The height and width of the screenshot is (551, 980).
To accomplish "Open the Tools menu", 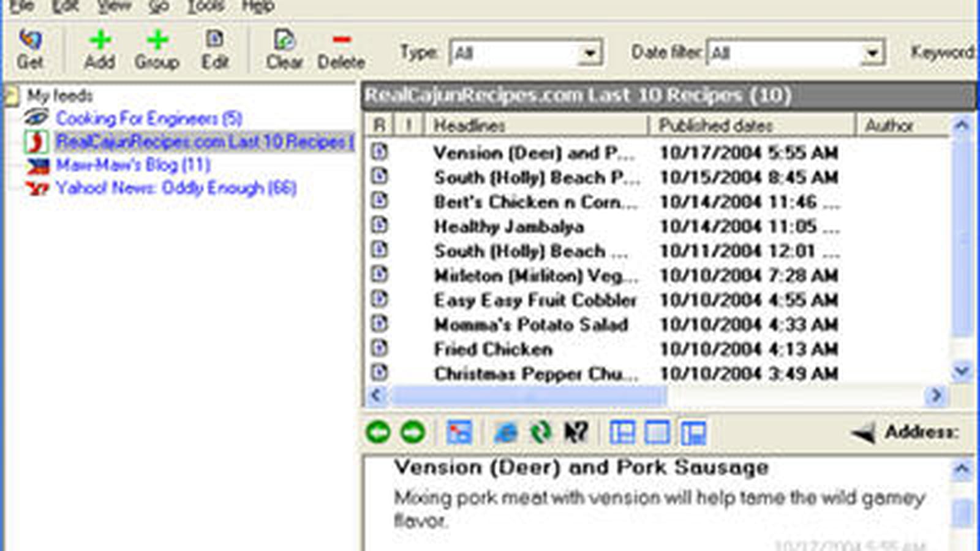I will (x=205, y=6).
